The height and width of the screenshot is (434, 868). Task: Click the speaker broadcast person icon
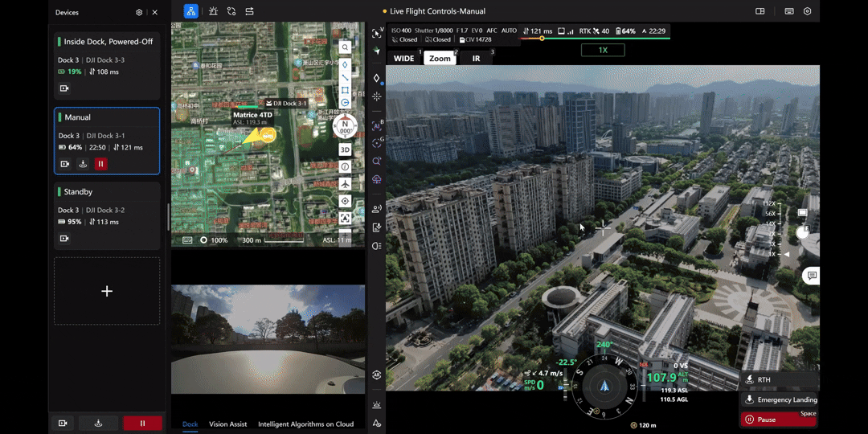(x=377, y=209)
